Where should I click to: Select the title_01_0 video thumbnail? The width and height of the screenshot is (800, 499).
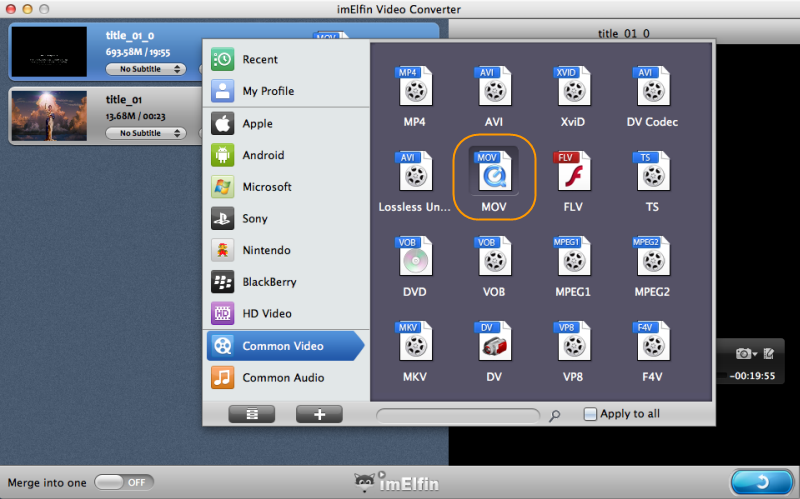point(49,52)
